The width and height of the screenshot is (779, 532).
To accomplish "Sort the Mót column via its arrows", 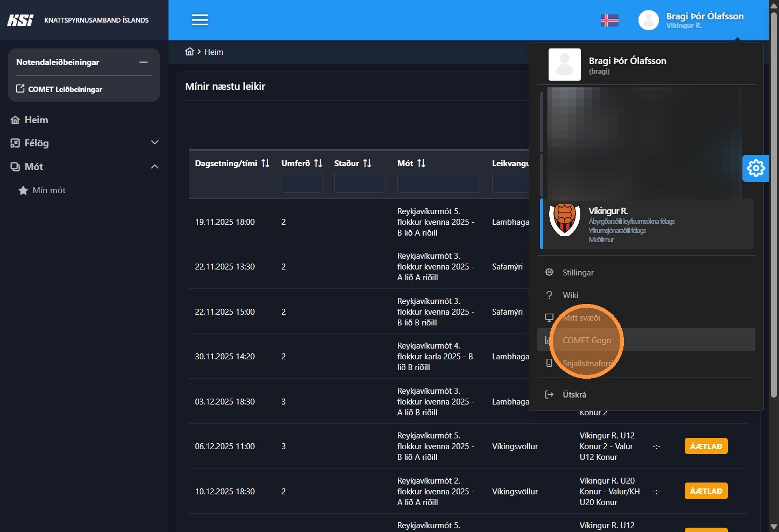I will click(x=421, y=163).
